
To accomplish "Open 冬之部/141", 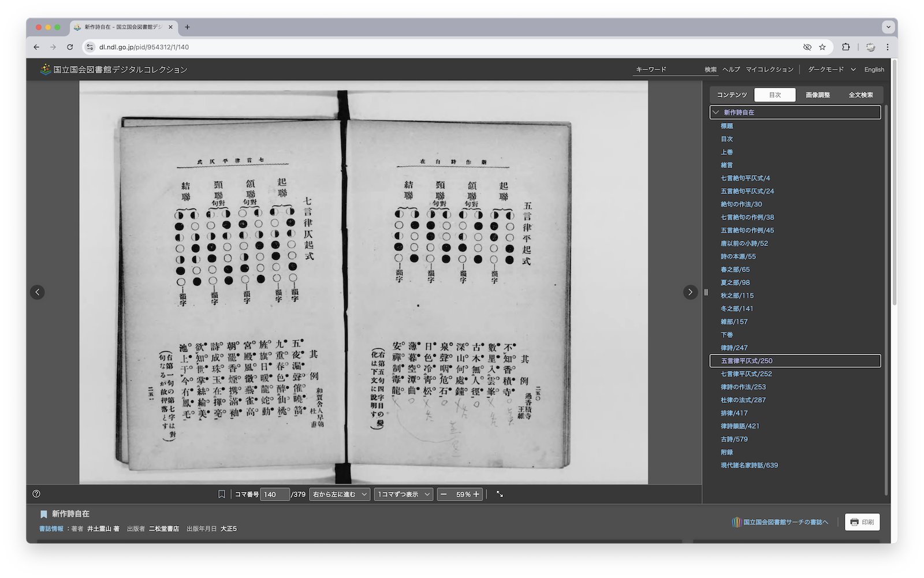I will pyautogui.click(x=737, y=308).
